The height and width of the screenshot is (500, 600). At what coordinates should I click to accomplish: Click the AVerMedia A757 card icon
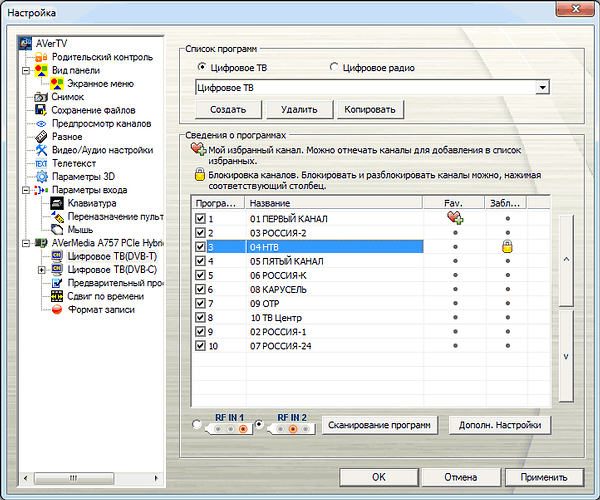pyautogui.click(x=41, y=243)
